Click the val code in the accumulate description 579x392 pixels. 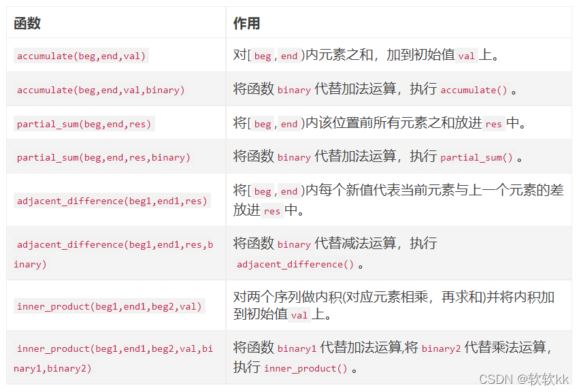point(466,56)
